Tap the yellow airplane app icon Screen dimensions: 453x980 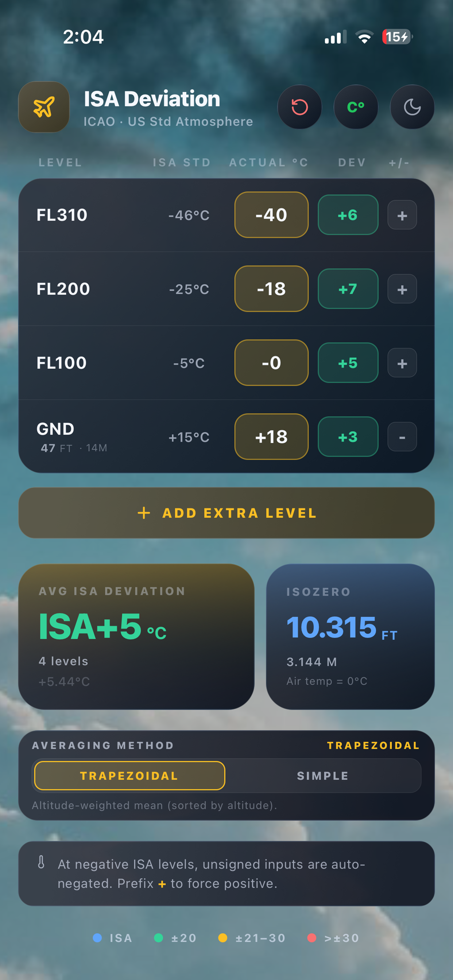tap(44, 107)
